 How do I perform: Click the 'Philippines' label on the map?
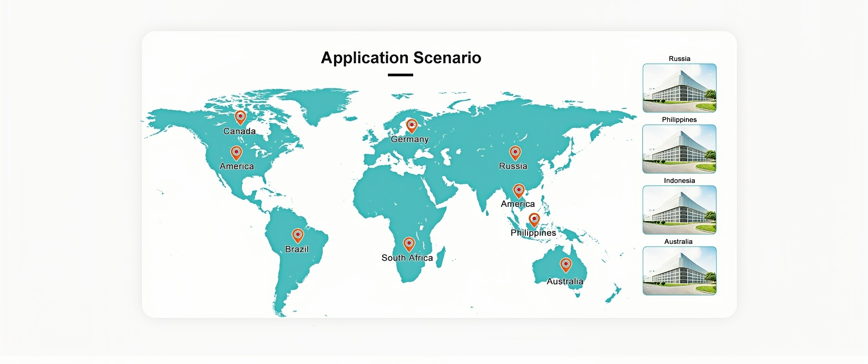tap(533, 233)
